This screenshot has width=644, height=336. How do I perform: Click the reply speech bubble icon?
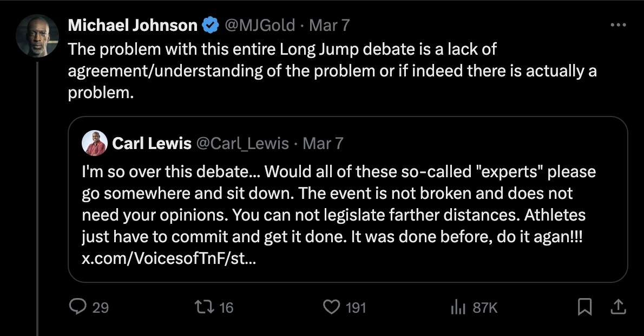(x=78, y=307)
